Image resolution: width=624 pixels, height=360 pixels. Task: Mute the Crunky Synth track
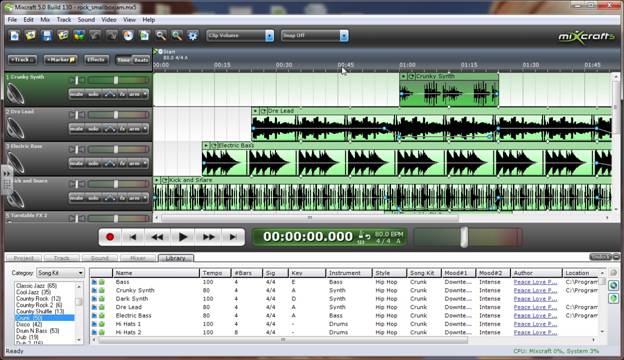77,94
